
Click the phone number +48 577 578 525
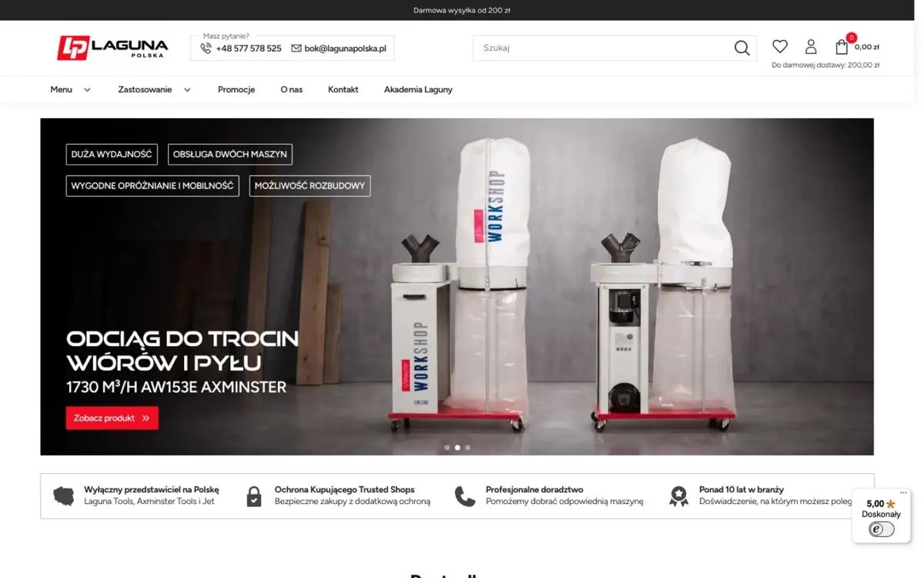pyautogui.click(x=249, y=48)
